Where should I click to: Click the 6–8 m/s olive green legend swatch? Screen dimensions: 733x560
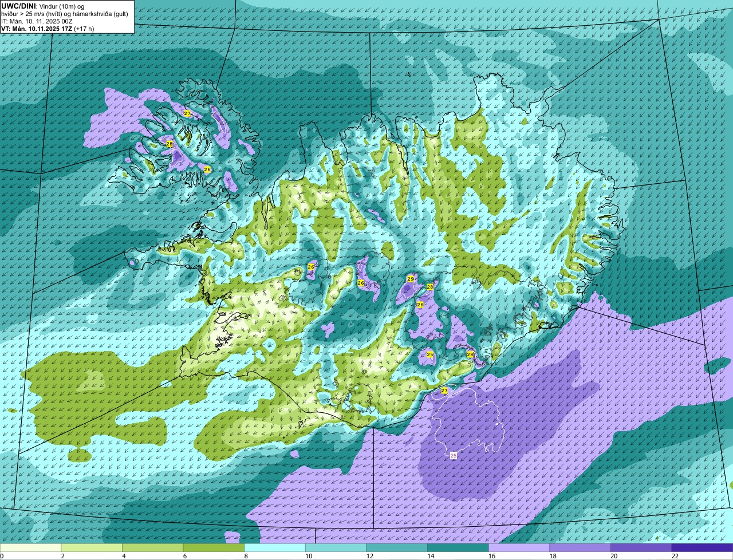click(214, 547)
